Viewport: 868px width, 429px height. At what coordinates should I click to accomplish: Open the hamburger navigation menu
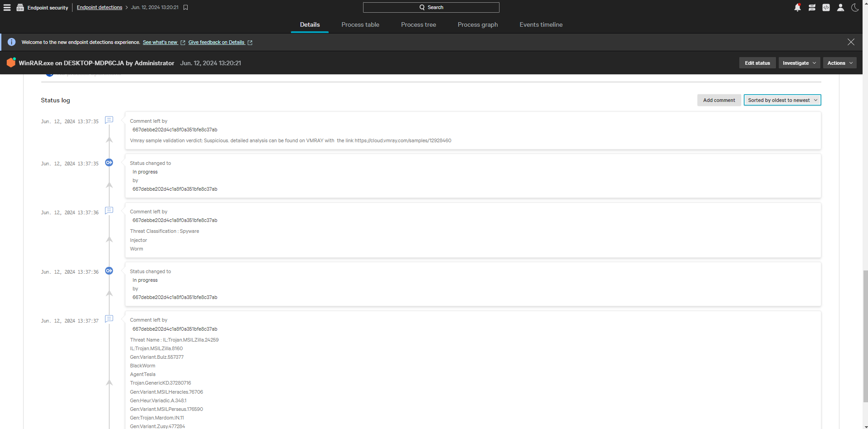[x=7, y=7]
